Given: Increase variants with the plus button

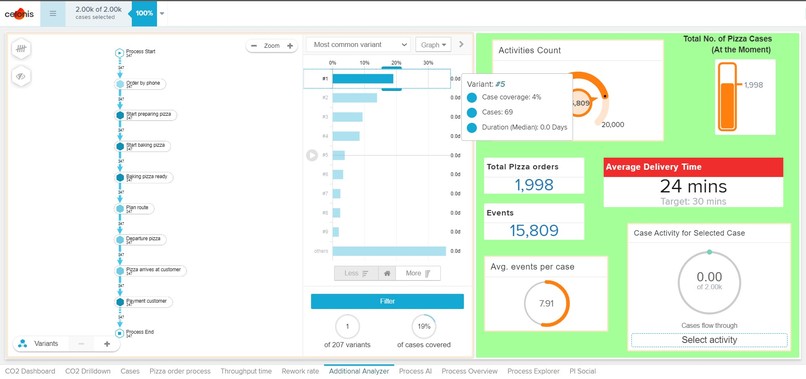Looking at the screenshot, I should point(107,344).
